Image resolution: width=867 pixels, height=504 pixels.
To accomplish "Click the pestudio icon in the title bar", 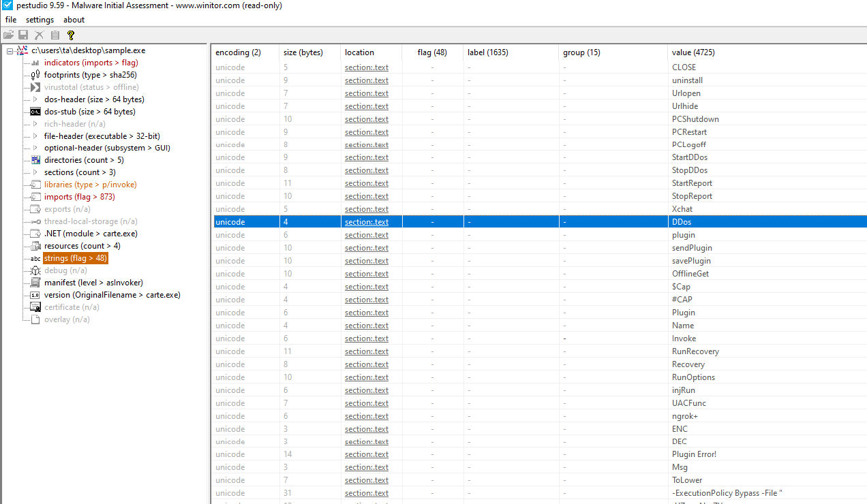I will [x=7, y=5].
